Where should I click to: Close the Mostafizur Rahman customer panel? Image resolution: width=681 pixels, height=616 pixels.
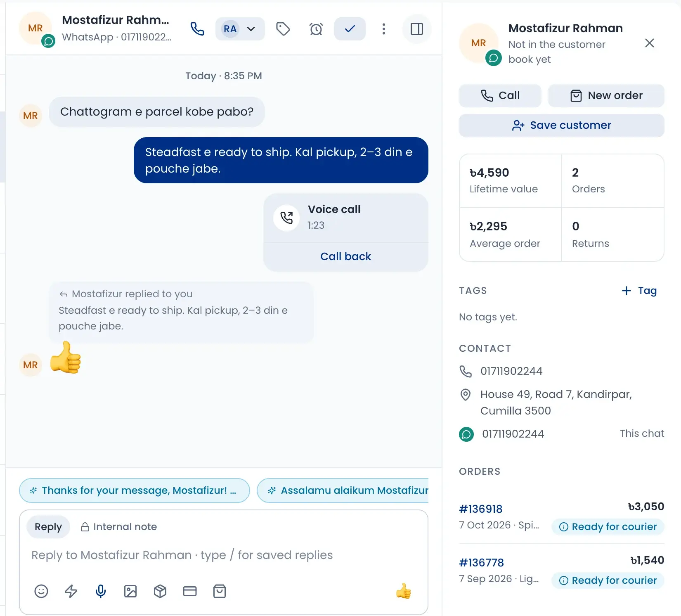tap(650, 43)
